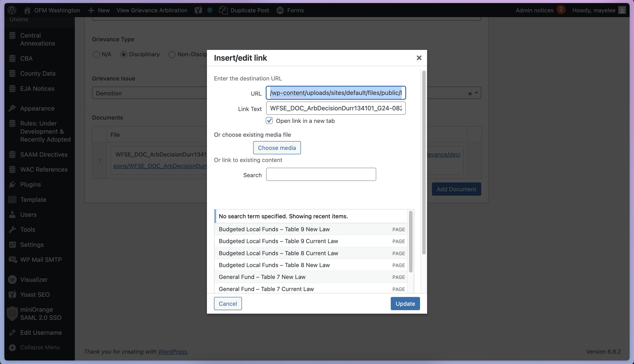Open the Settings menu item
Image resolution: width=634 pixels, height=364 pixels.
point(32,244)
